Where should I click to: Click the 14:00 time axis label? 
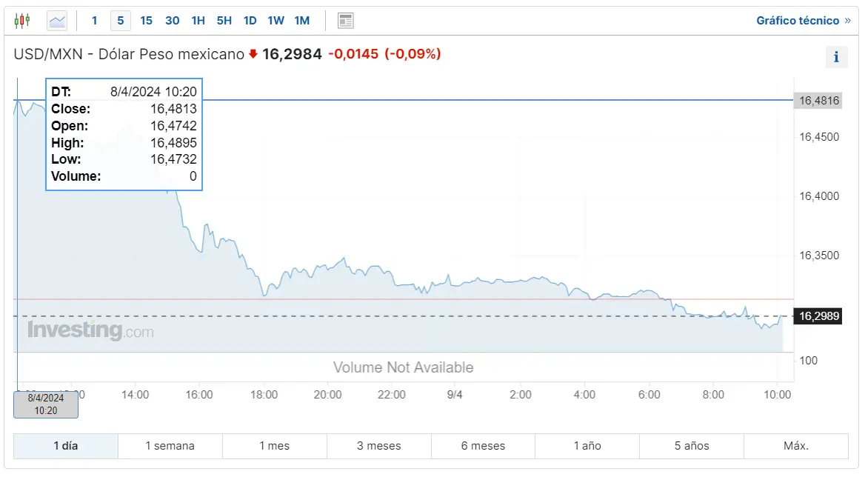pos(135,395)
